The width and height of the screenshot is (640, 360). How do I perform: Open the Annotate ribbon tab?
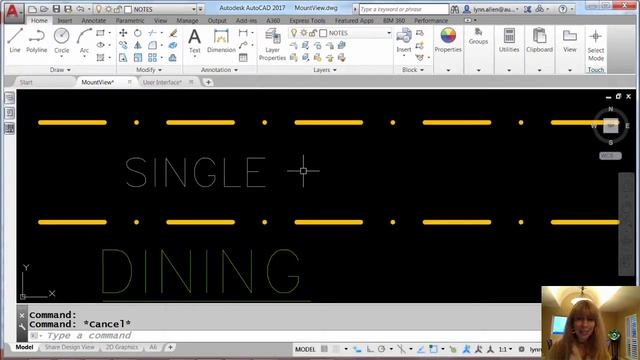tap(93, 20)
